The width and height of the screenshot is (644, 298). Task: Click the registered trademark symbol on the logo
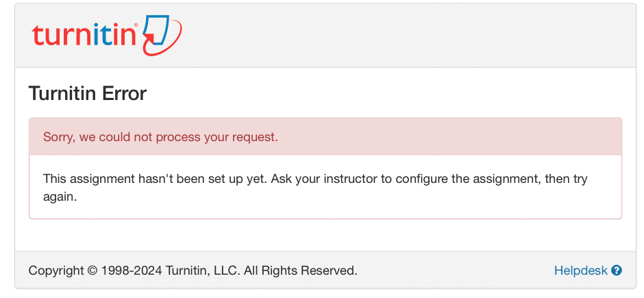point(136,25)
